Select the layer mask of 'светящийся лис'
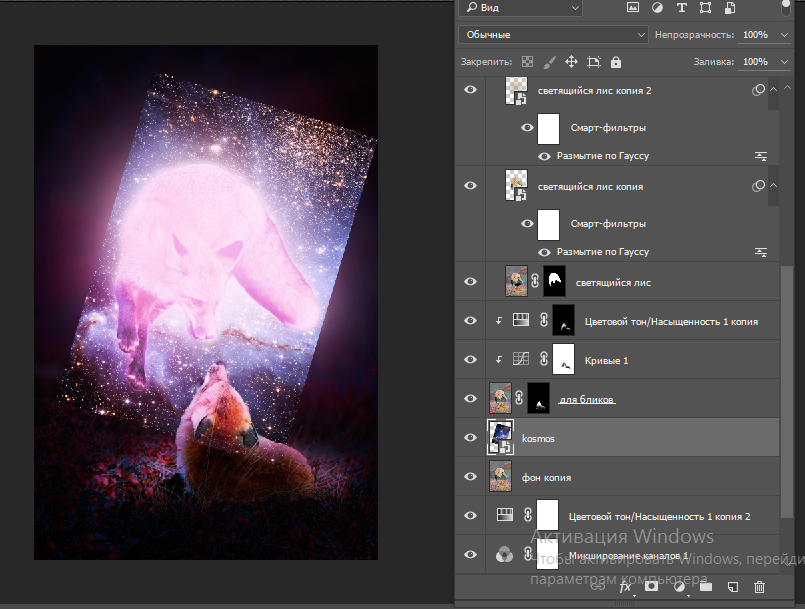Image resolution: width=805 pixels, height=609 pixels. pos(554,281)
